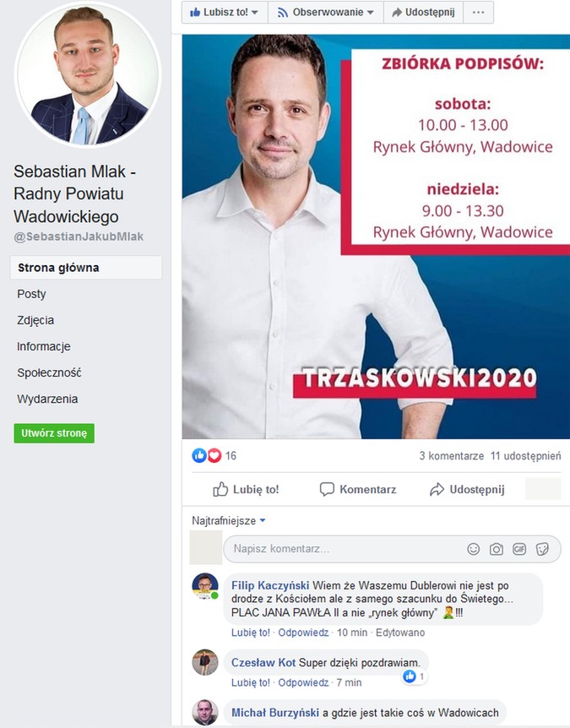Open Wydarzenia in the sidebar menu
Screen dimensions: 570x728
tap(47, 399)
